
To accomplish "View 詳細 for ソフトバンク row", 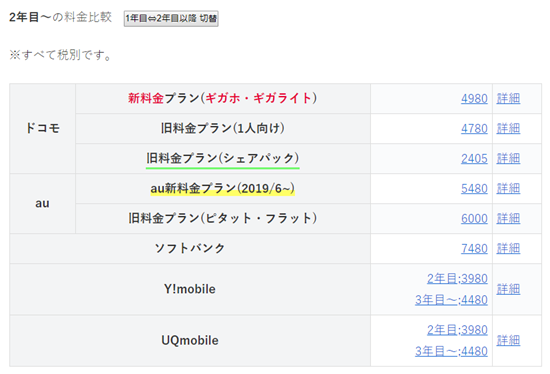I will tap(508, 249).
